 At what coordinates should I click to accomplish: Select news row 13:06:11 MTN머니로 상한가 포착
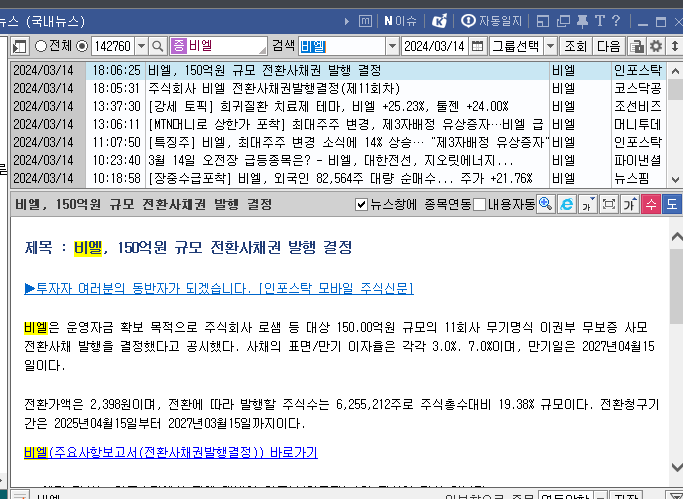[x=338, y=125]
